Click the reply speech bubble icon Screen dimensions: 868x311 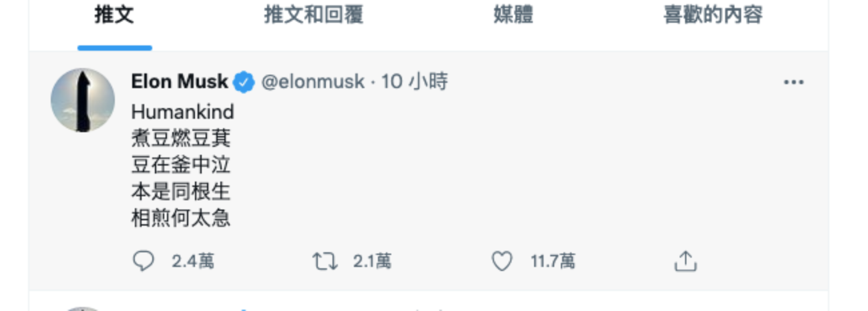coord(143,261)
